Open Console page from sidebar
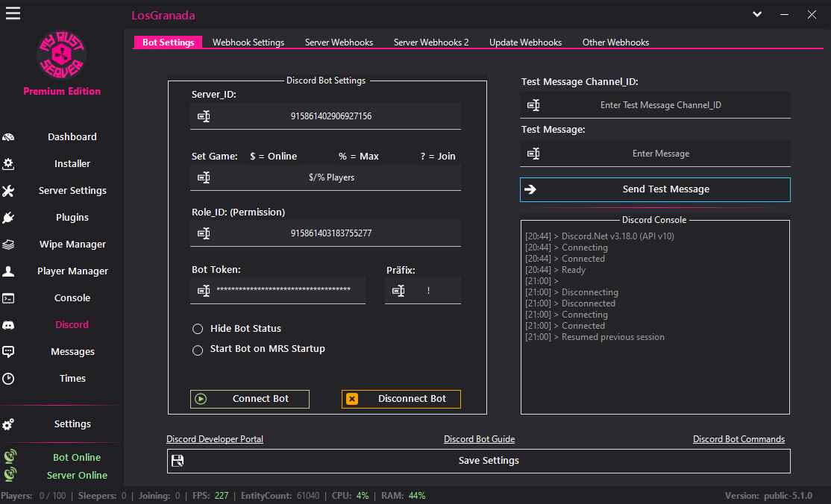 tap(72, 297)
